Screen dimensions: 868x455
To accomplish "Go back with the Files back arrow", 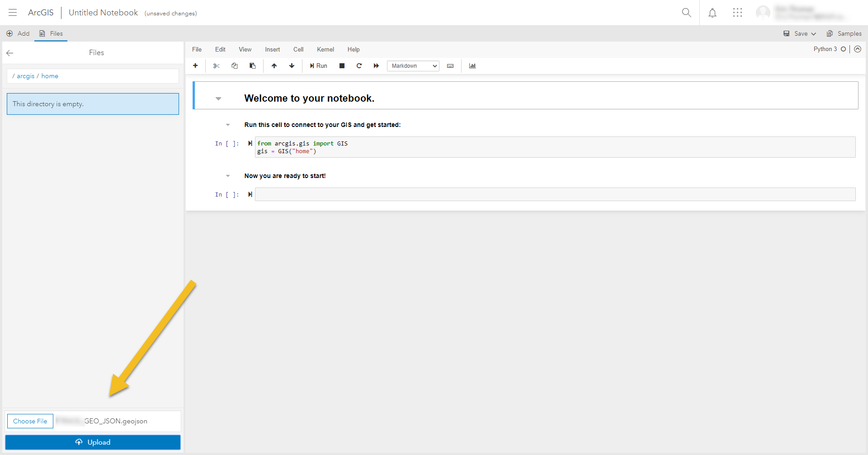I will coord(10,53).
